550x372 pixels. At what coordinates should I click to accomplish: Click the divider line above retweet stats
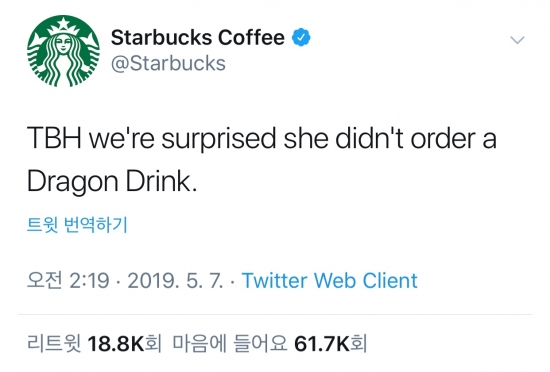click(275, 314)
